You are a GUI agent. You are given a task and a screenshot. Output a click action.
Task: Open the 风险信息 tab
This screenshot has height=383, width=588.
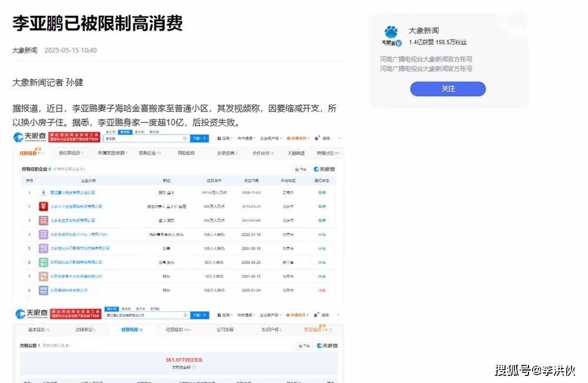coord(186,153)
